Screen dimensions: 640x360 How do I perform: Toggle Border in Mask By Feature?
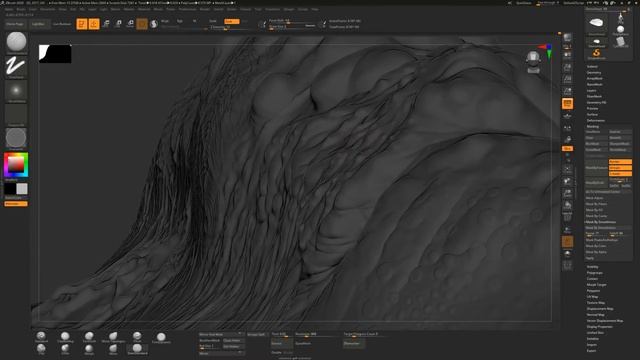(620, 162)
